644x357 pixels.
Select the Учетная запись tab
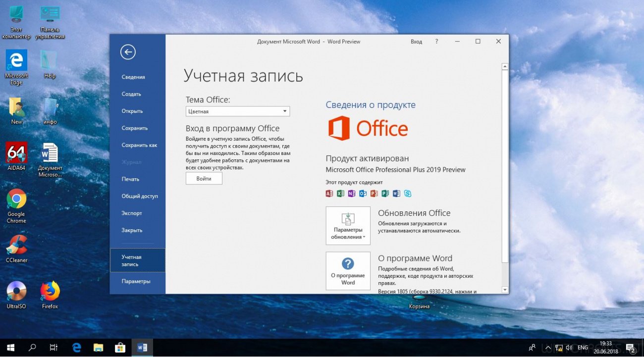[x=138, y=260]
